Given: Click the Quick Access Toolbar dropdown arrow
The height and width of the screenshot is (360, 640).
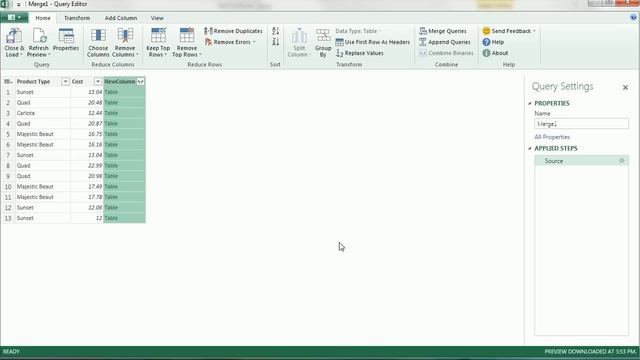Looking at the screenshot, I should click(x=18, y=4).
